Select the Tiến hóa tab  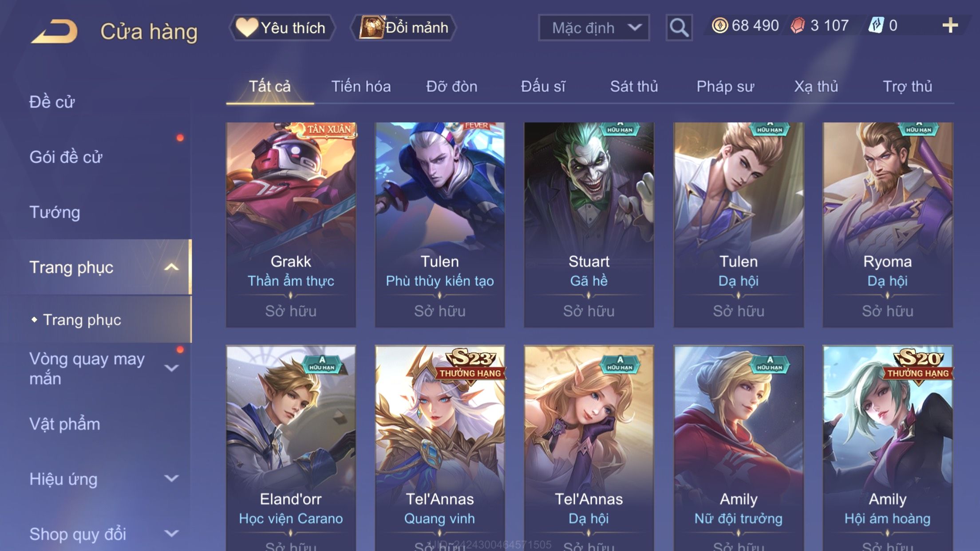[361, 87]
